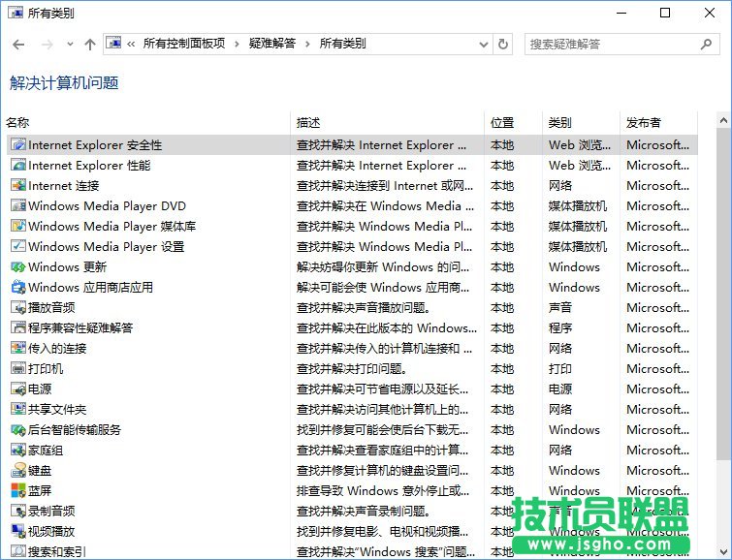
Task: Click the 传入的连接 icon
Action: point(18,348)
